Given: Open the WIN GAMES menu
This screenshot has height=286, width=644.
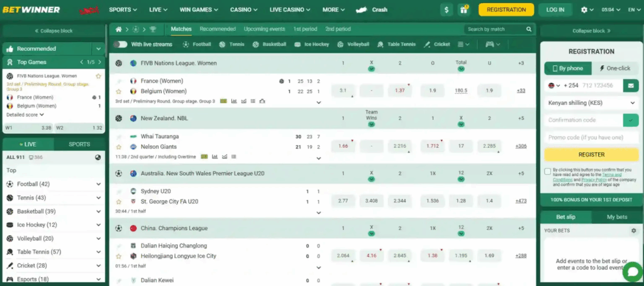Looking at the screenshot, I should click(198, 10).
